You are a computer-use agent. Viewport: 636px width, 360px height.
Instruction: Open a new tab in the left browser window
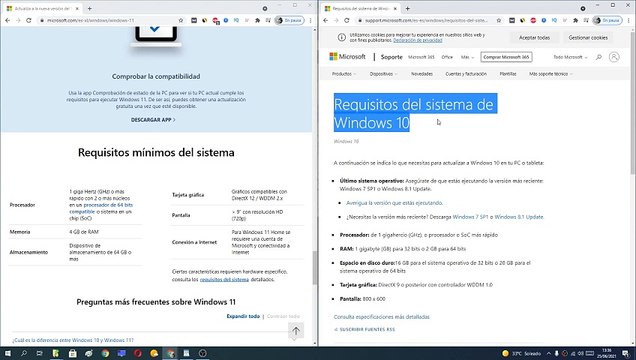[90, 8]
